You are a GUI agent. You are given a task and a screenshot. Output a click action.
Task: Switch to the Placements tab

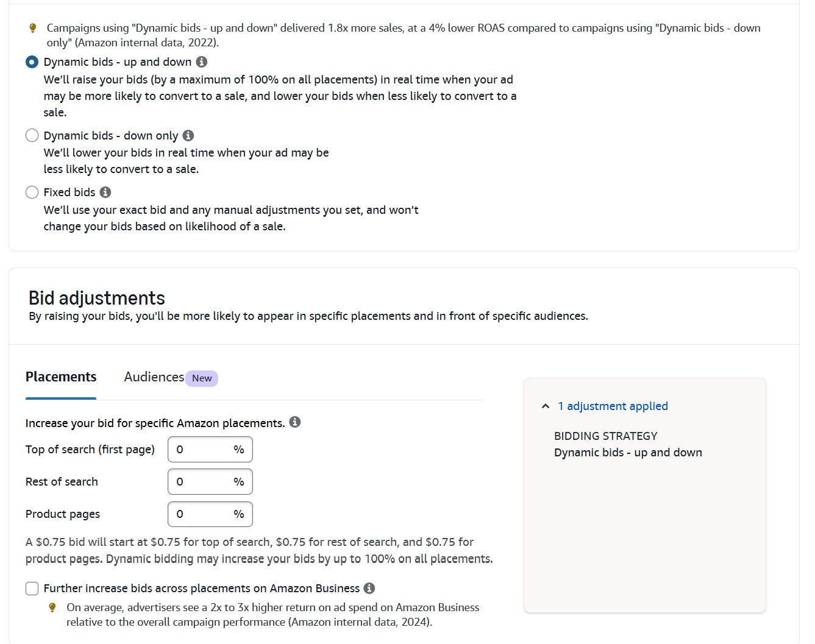coord(61,377)
